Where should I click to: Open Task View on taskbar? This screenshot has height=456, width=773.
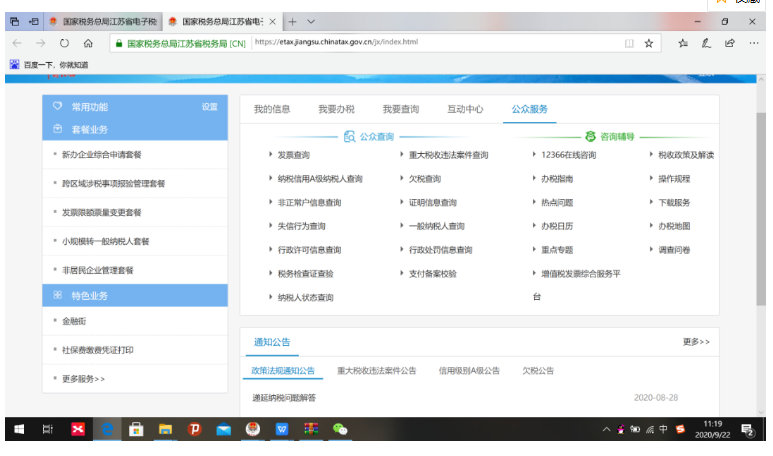[x=47, y=429]
